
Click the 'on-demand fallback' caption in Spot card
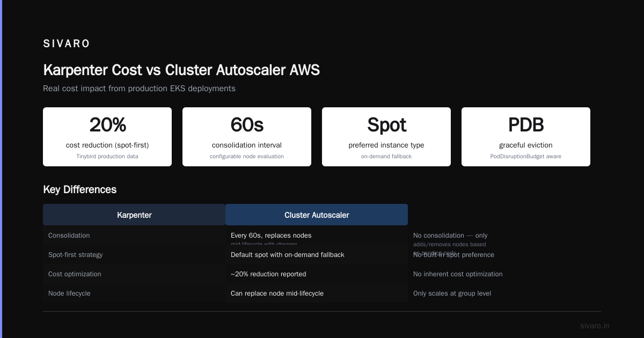pyautogui.click(x=386, y=157)
